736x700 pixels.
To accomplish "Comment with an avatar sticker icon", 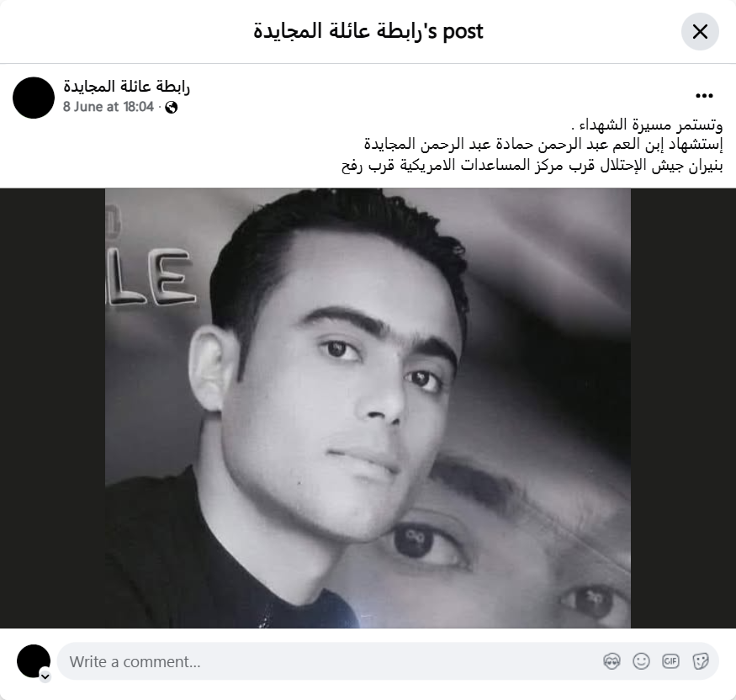I will (x=612, y=661).
